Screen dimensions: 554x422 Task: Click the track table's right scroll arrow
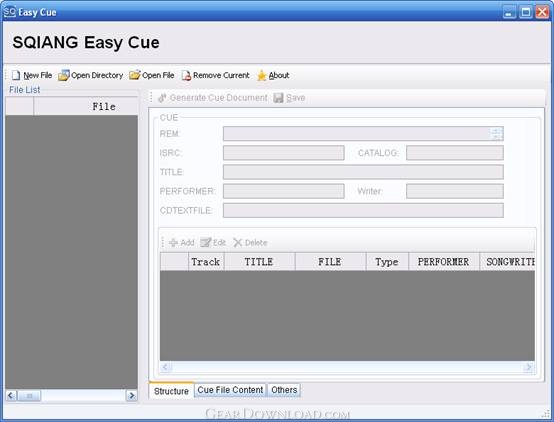(528, 367)
